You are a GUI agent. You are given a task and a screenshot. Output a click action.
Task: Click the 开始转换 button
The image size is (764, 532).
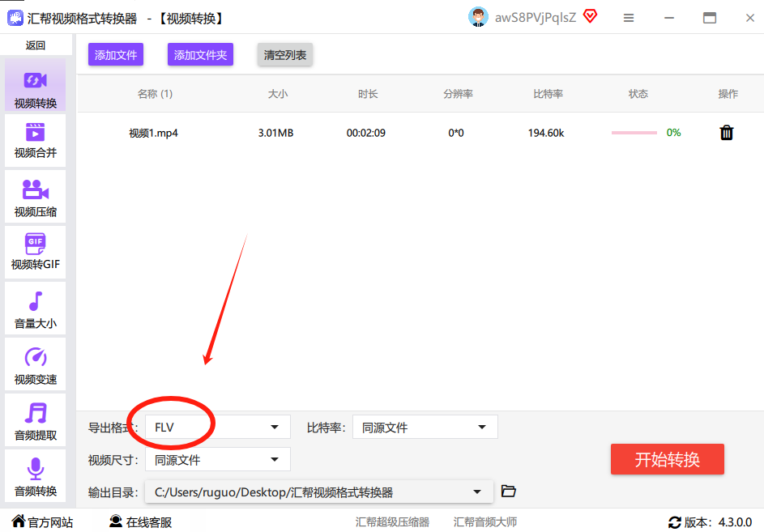(668, 459)
